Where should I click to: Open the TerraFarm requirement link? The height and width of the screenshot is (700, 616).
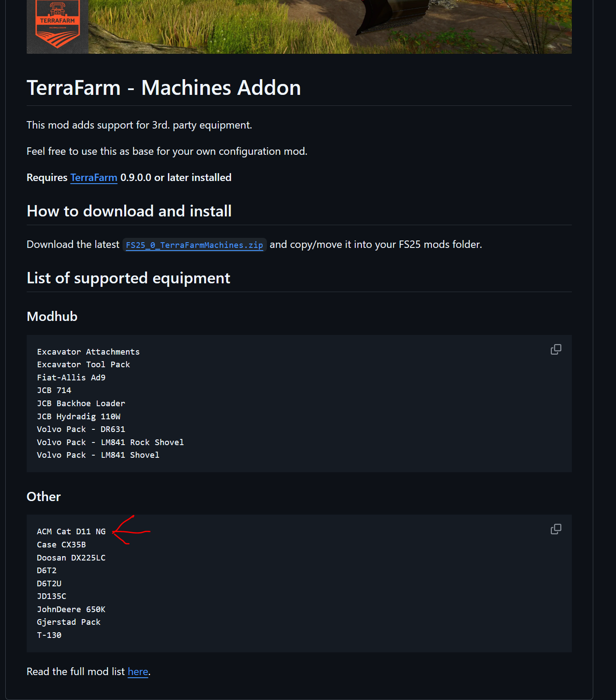(94, 178)
